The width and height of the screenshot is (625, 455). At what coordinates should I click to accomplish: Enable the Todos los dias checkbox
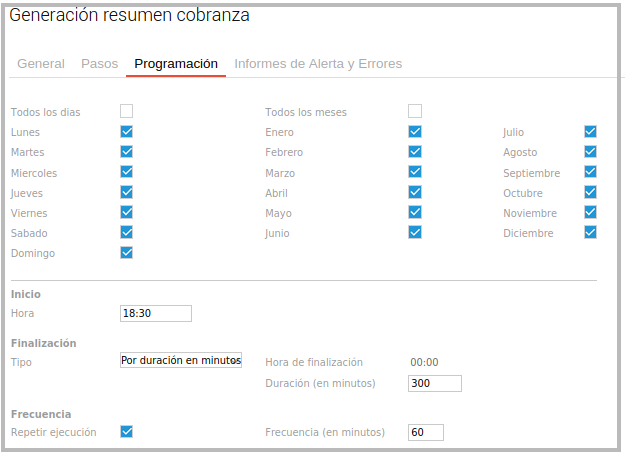[127, 111]
